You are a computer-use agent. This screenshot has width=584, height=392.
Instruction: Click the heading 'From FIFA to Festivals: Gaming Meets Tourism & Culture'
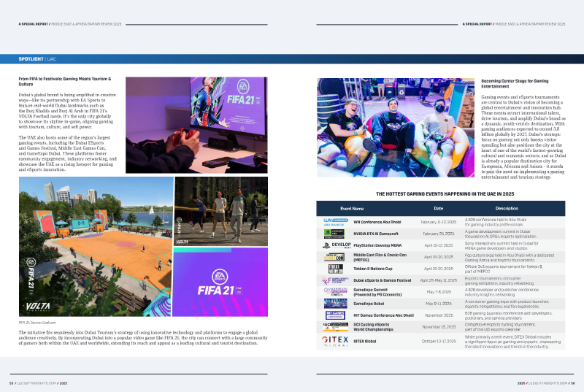click(65, 82)
